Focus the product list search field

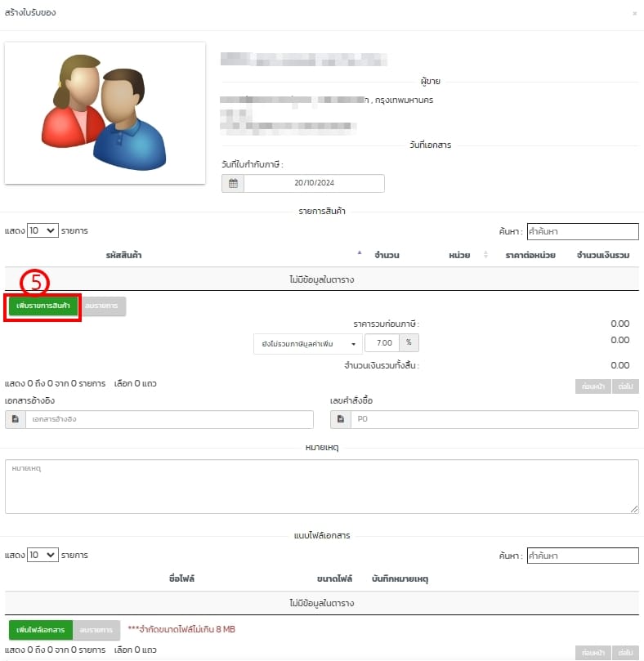click(x=582, y=231)
